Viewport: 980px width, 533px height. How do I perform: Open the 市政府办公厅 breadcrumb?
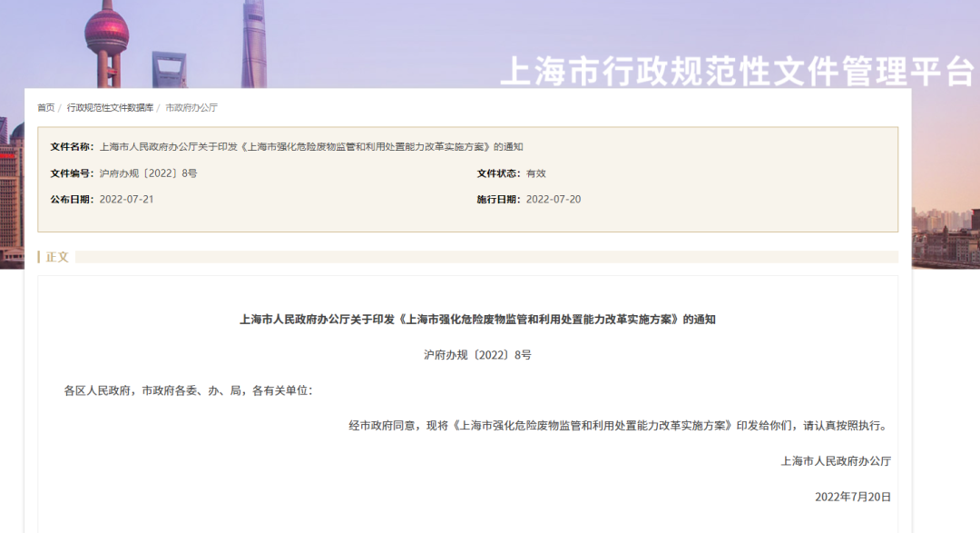[x=191, y=108]
